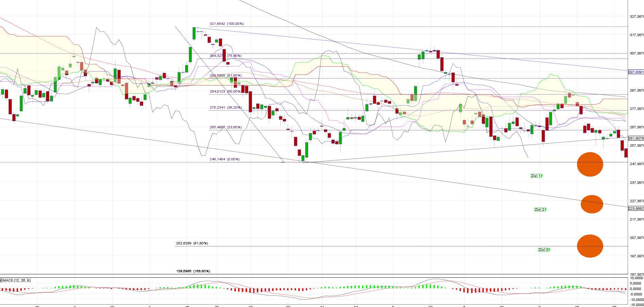Click the MACD (12, 26, 9) label

[x=17, y=280]
